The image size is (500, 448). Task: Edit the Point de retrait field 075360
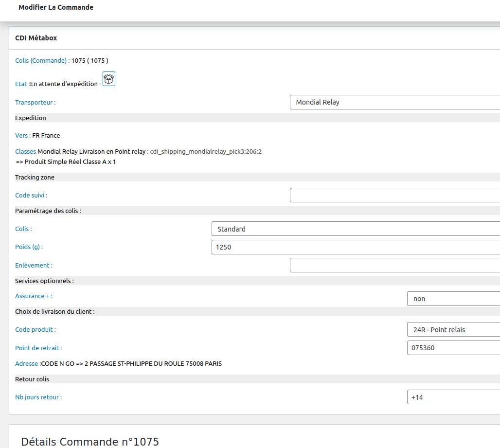pyautogui.click(x=453, y=348)
